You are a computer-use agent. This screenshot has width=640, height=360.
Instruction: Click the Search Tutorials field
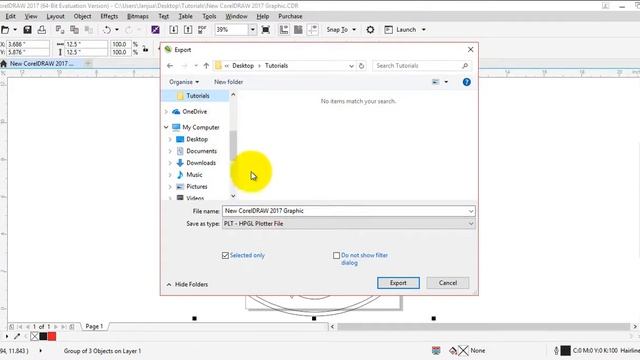(x=422, y=66)
